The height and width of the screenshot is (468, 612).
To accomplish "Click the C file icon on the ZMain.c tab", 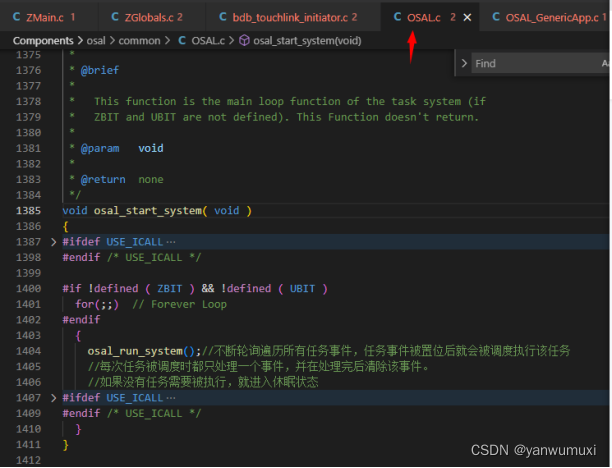I will tap(16, 17).
